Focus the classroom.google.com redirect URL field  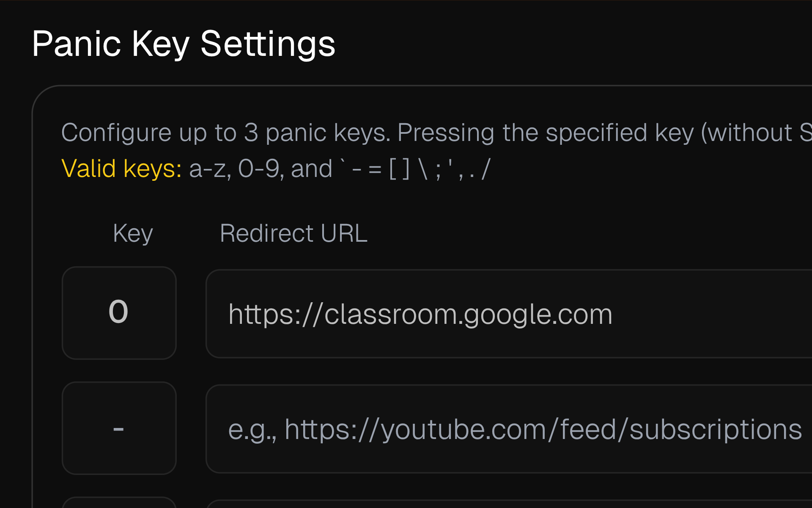tap(507, 314)
